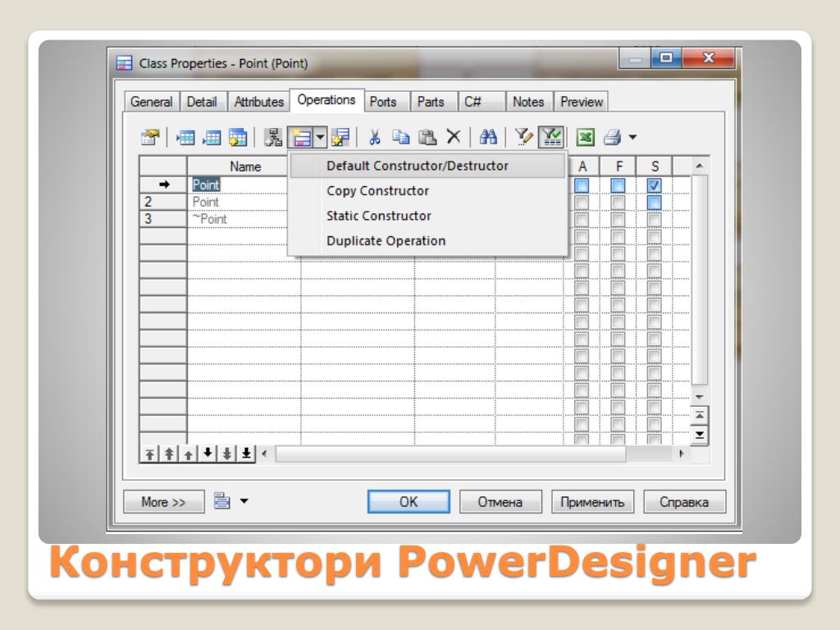This screenshot has height=630, width=840.
Task: Click the Add constructor/destructor toolbar button
Action: point(300,138)
